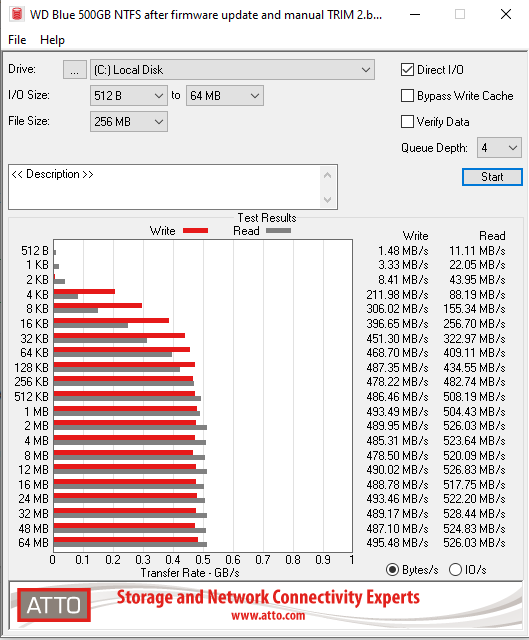The image size is (529, 640).
Task: Click the 11.11 MB/s read value
Action: (477, 251)
